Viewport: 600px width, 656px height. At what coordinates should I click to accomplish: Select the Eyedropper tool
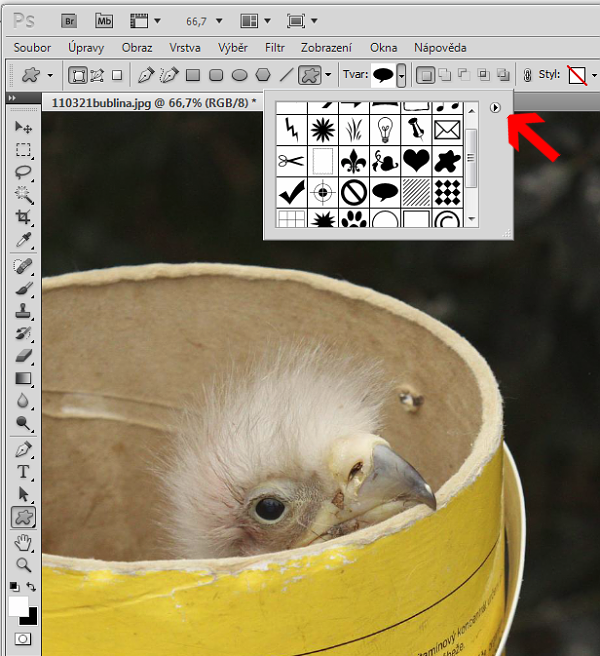tap(24, 240)
